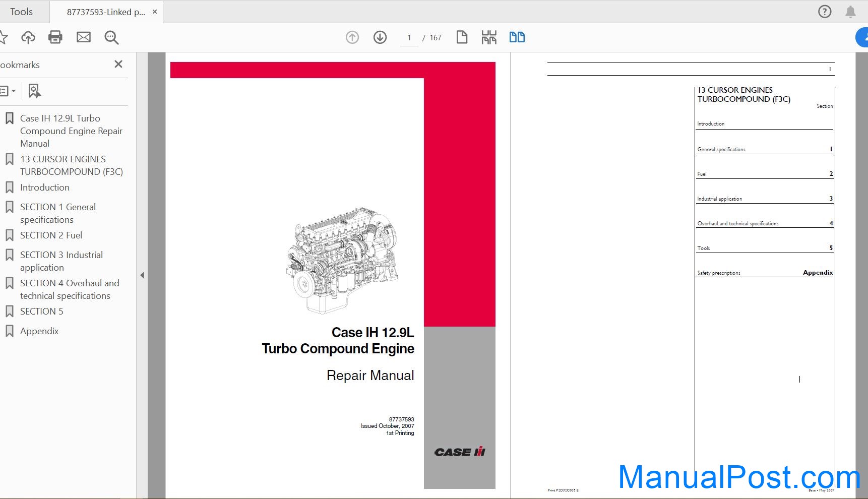The image size is (868, 499).
Task: Click the blue share button at right
Action: click(862, 38)
